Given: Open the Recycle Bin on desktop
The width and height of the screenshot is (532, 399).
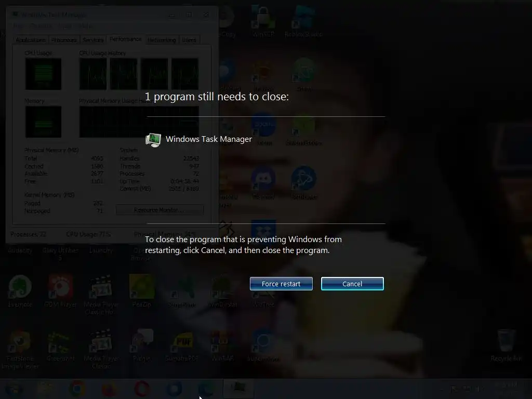Looking at the screenshot, I should click(506, 345).
